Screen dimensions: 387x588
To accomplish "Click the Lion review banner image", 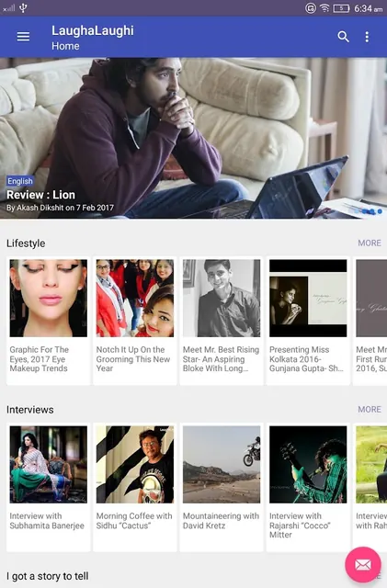I will 193,138.
